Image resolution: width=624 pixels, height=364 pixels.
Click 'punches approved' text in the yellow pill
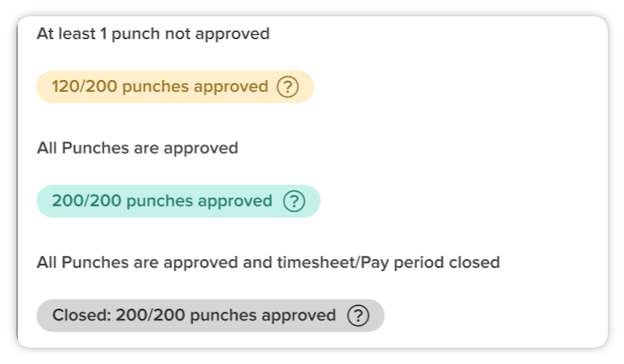(195, 87)
